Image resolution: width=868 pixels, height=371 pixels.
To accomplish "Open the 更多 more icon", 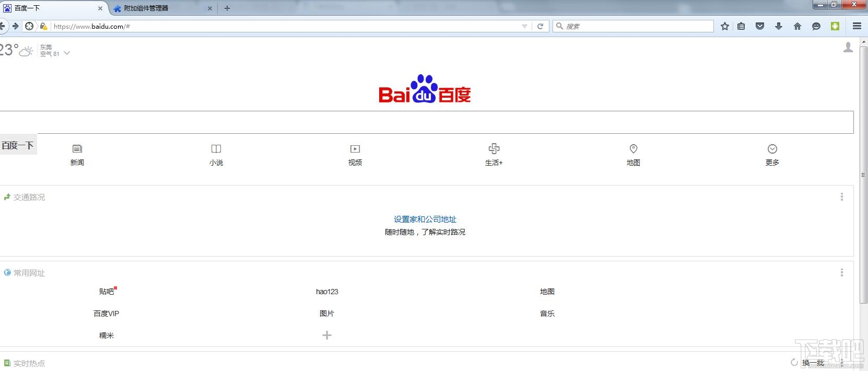I will coord(772,149).
